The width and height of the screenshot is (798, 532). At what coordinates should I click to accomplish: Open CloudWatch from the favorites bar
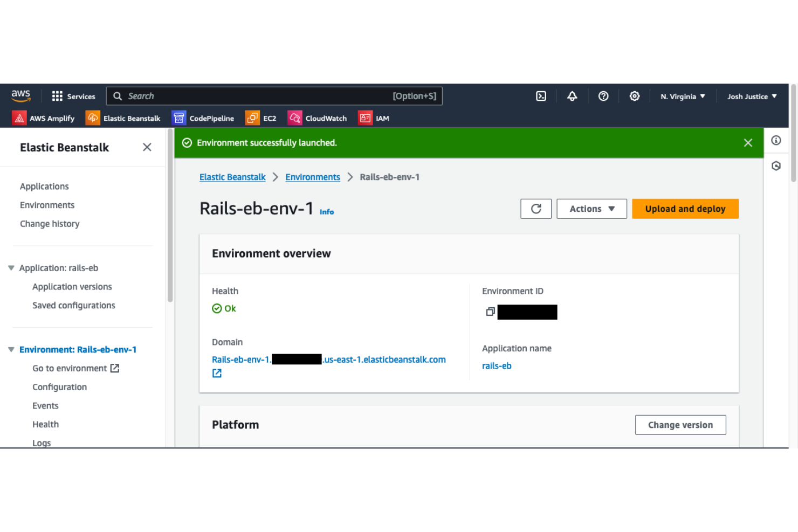pos(318,118)
